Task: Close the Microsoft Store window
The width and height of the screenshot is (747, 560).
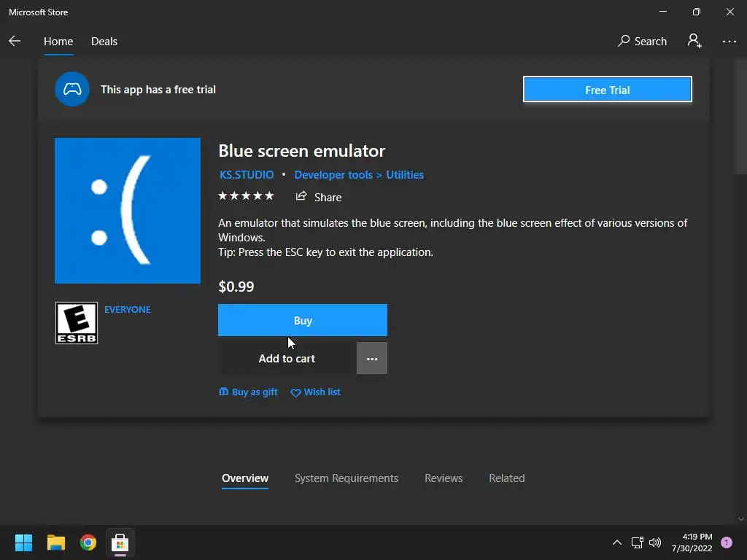Action: point(729,12)
